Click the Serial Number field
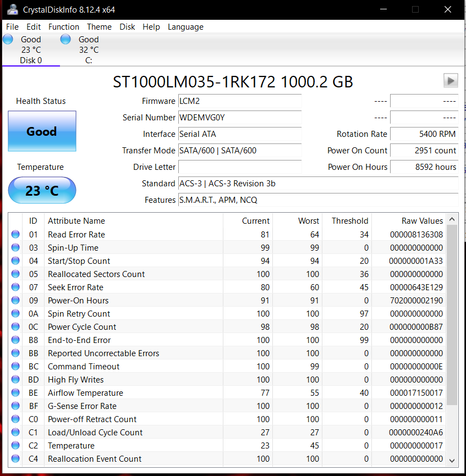The width and height of the screenshot is (466, 476). [x=239, y=118]
